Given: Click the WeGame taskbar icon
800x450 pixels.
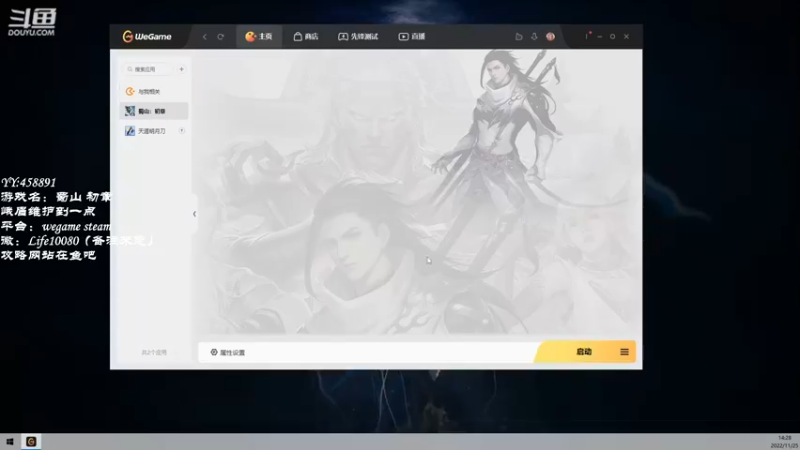Looking at the screenshot, I should (x=31, y=442).
